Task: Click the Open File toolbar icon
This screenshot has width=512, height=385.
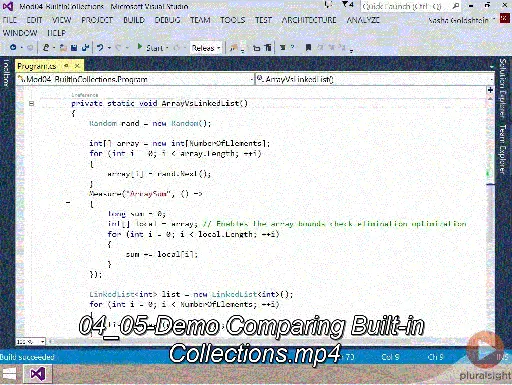Action: point(63,48)
